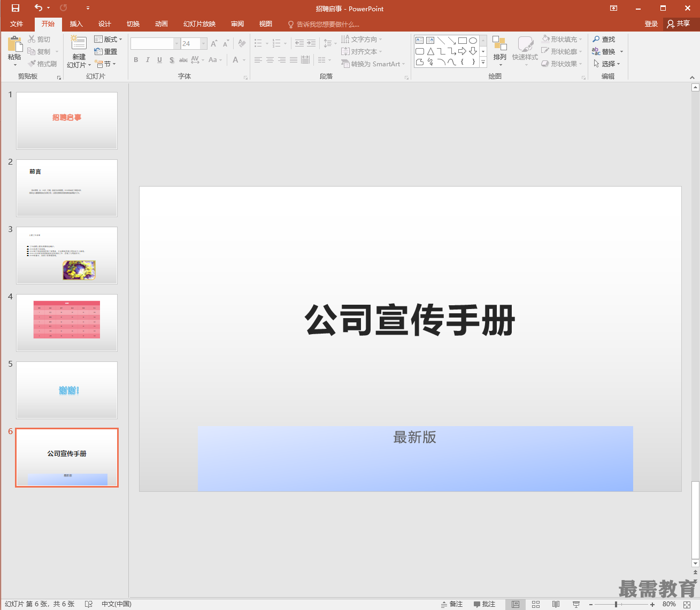Image resolution: width=700 pixels, height=610 pixels.
Task: Open the Transitions (切换) tab
Action: 133,24
